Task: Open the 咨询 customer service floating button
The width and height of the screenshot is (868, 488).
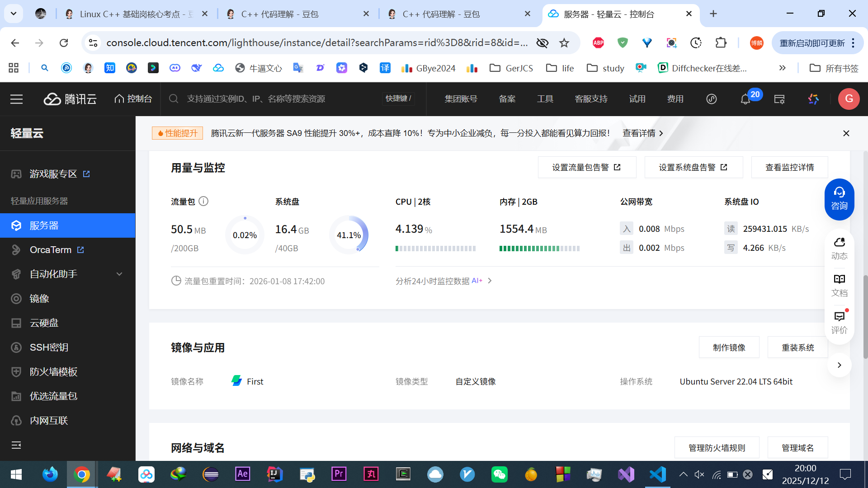Action: click(x=839, y=199)
